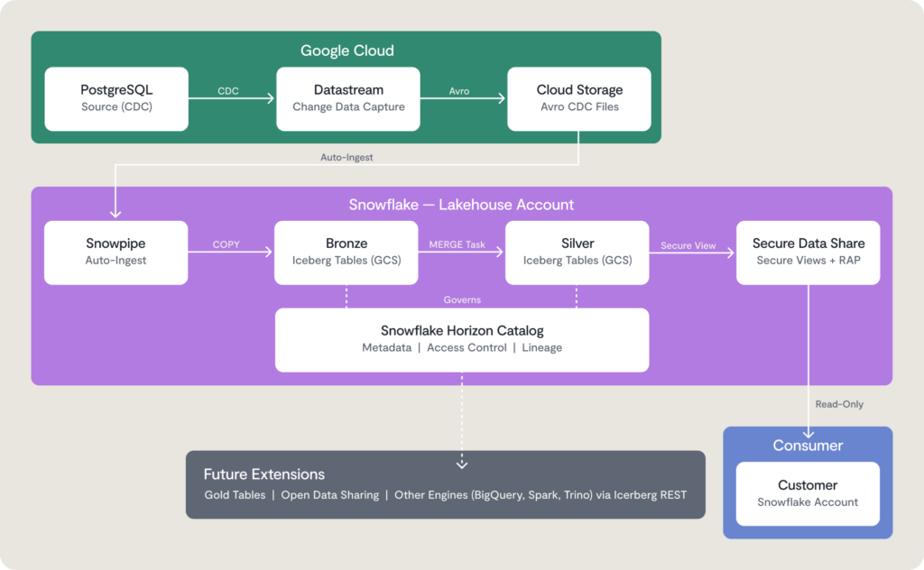Click the Access Control text

467,347
